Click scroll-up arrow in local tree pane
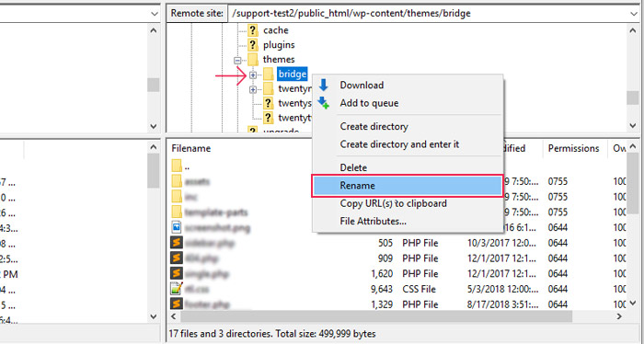The width and height of the screenshot is (644, 344). (154, 30)
